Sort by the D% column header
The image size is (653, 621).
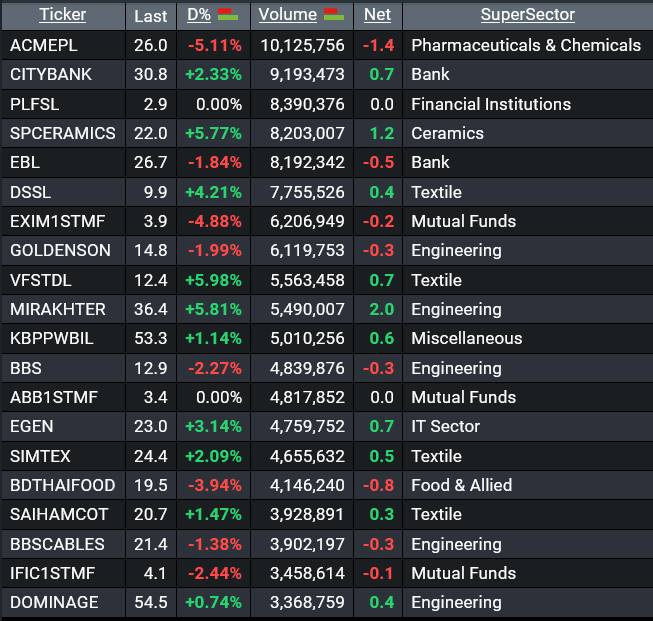(198, 15)
